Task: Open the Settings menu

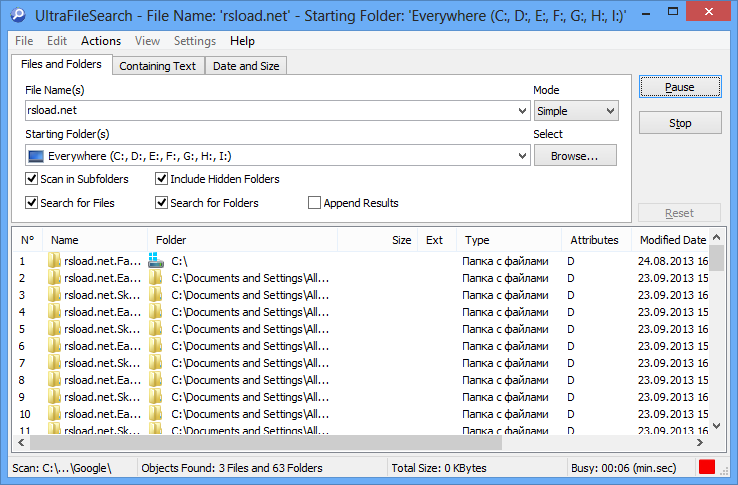Action: (x=195, y=41)
